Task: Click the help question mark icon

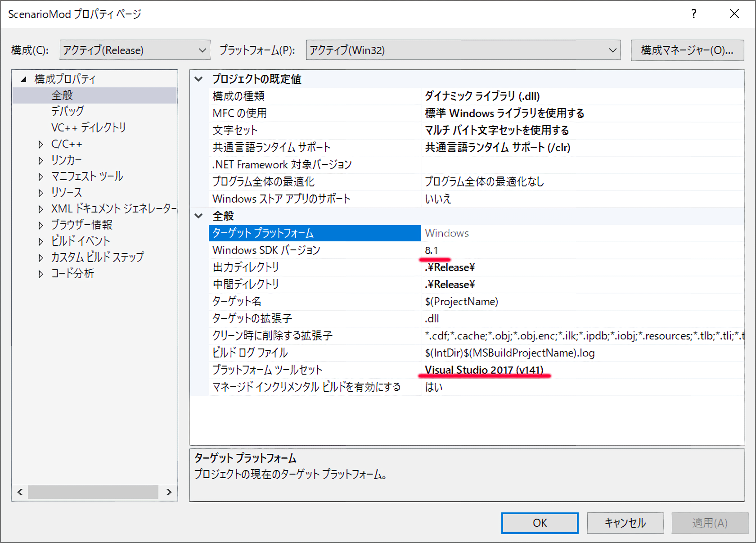Action: coord(694,14)
